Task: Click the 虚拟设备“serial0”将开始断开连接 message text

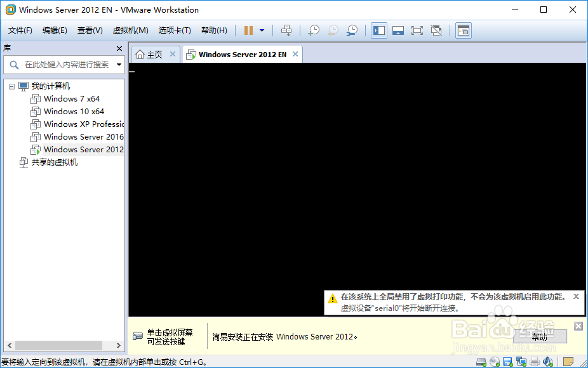Action: [x=399, y=308]
